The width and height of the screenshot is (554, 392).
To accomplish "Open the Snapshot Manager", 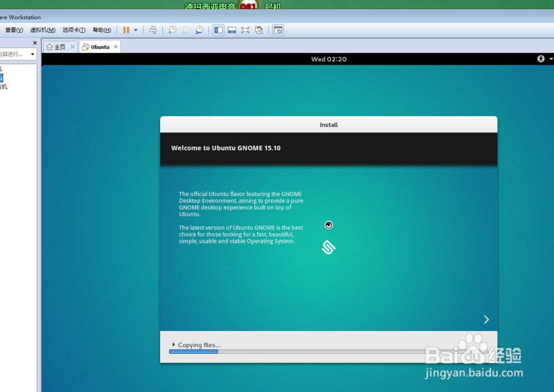I will (x=199, y=30).
